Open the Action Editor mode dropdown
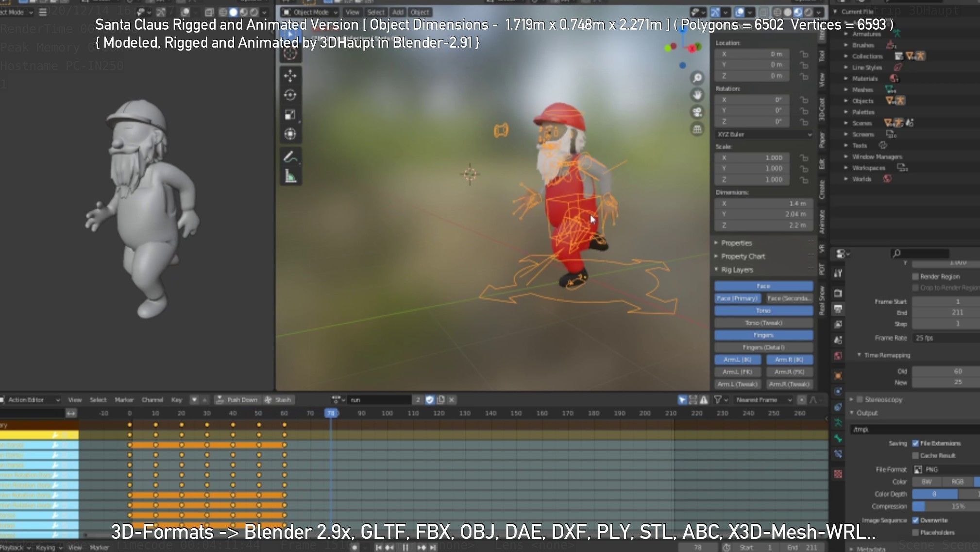This screenshot has height=552, width=980. coord(30,400)
